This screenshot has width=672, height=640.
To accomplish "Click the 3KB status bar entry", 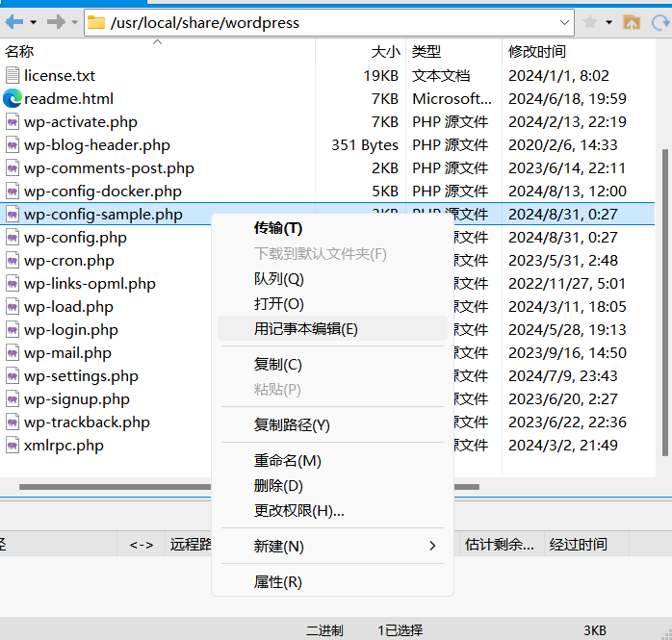I will pos(595,630).
